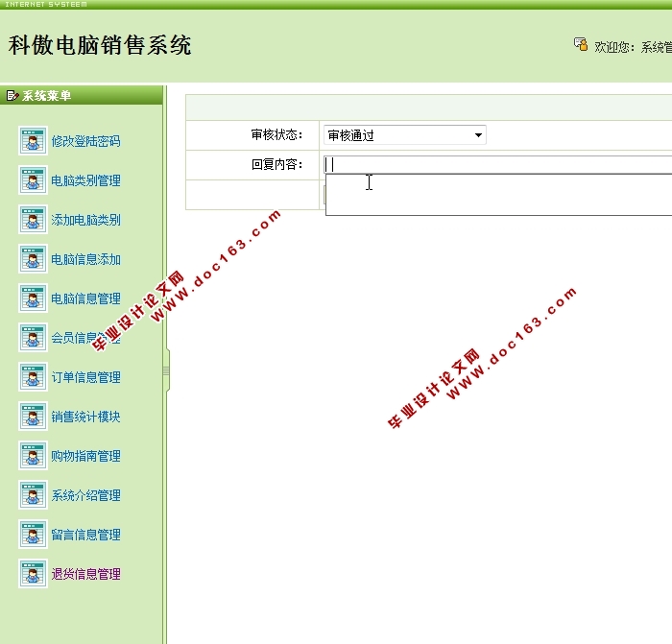
Task: Go to 添加电脑类别 page
Action: 85,220
